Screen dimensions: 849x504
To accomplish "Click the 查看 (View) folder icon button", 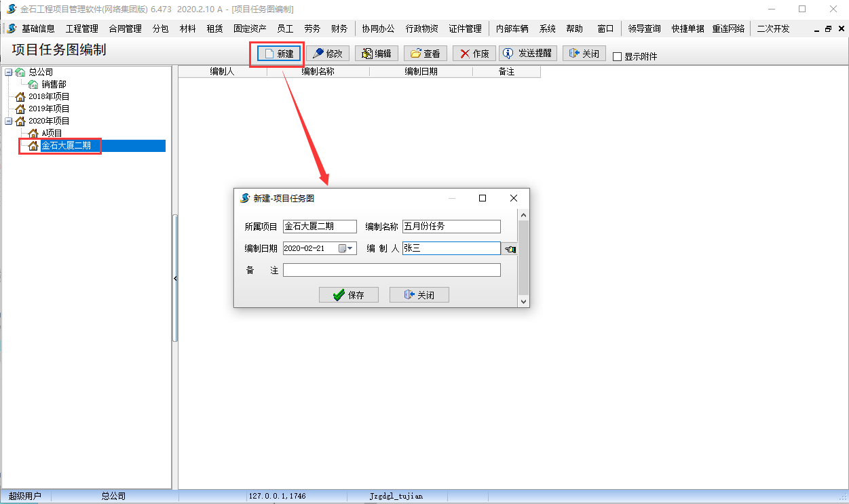I will point(426,54).
